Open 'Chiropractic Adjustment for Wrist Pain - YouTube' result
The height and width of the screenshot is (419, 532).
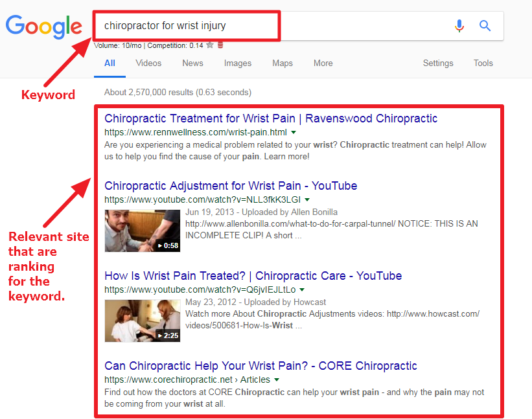pyautogui.click(x=231, y=186)
